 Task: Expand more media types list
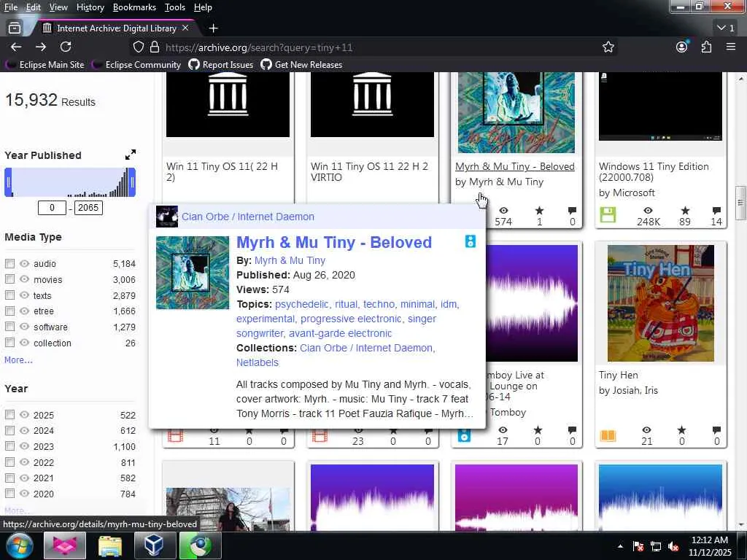click(18, 359)
